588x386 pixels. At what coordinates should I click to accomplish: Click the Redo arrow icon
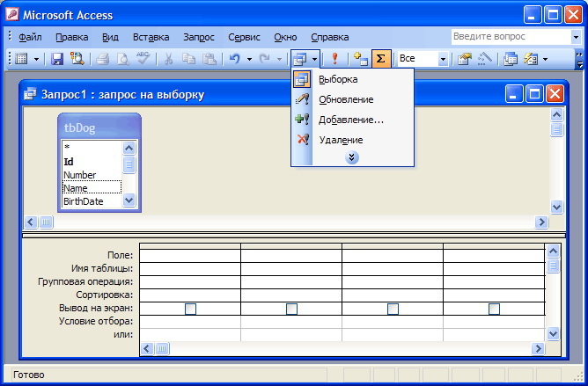tap(265, 59)
